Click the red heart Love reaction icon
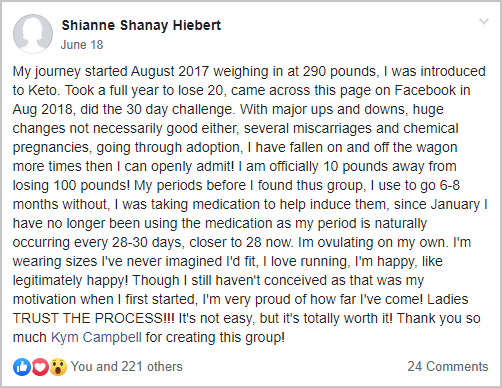This screenshot has height=388, width=502. [x=40, y=367]
